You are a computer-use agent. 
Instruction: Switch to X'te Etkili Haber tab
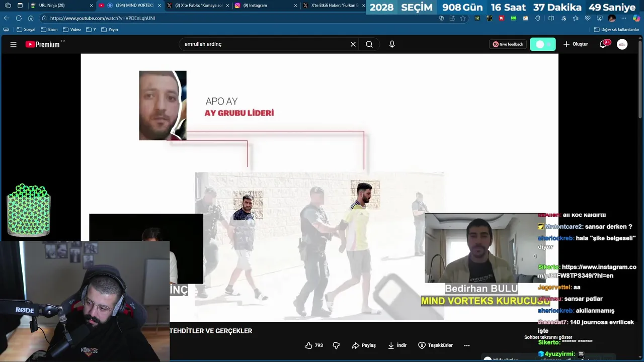click(333, 6)
